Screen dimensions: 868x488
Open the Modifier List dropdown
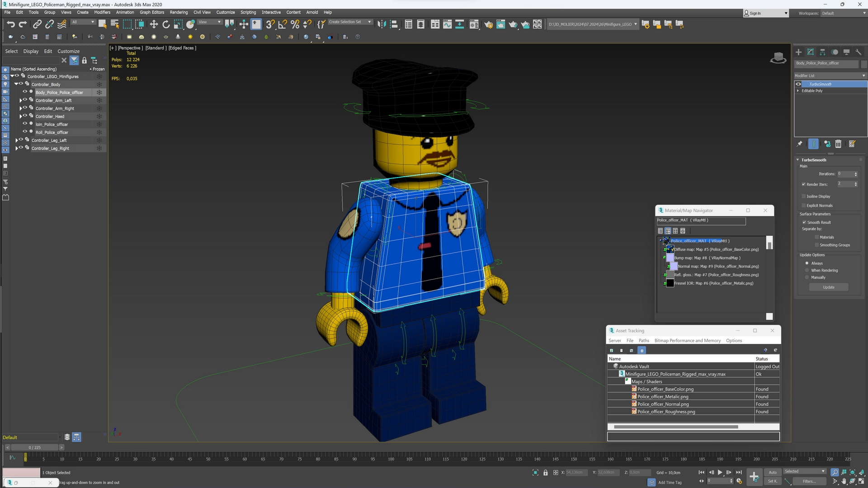tap(830, 75)
